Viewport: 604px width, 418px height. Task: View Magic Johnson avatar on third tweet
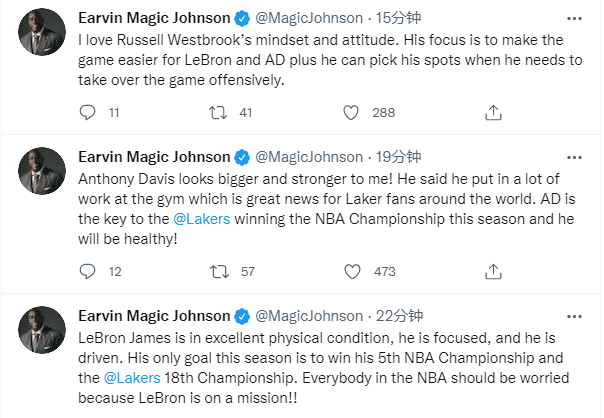(x=41, y=331)
